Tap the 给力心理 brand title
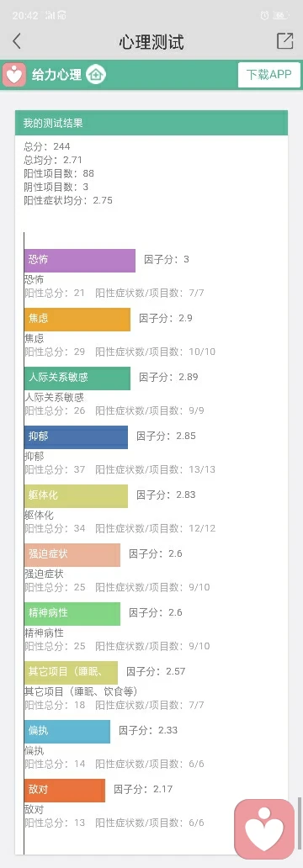The width and height of the screenshot is (303, 868). [x=56, y=75]
